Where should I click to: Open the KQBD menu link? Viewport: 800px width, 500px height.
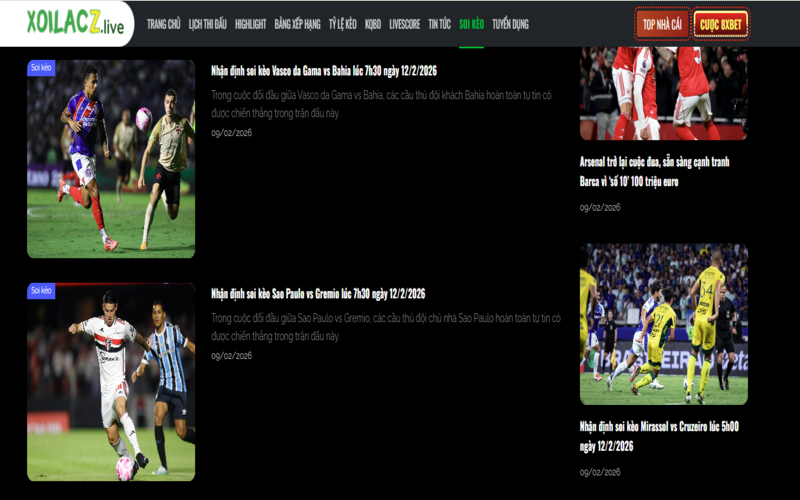click(373, 24)
